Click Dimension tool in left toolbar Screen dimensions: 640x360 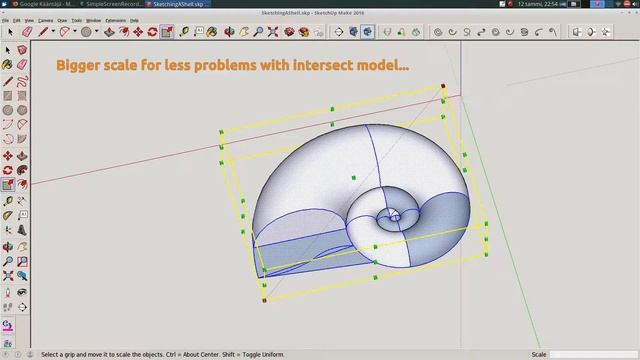click(x=22, y=201)
